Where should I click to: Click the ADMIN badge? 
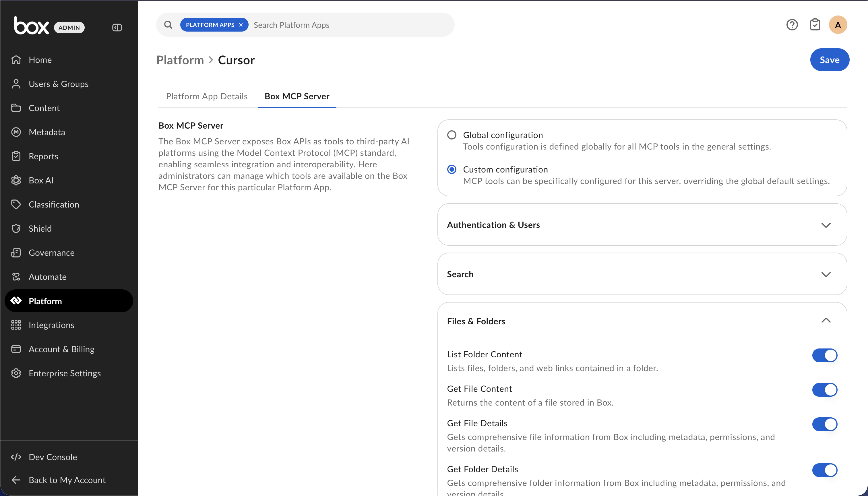point(69,28)
